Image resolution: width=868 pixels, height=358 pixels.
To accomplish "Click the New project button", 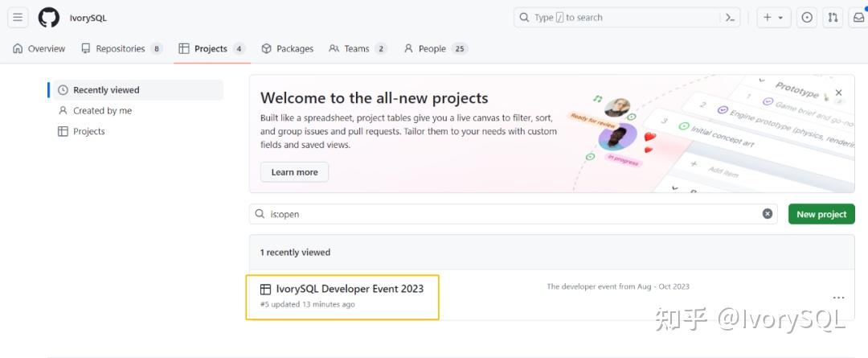I will (821, 214).
